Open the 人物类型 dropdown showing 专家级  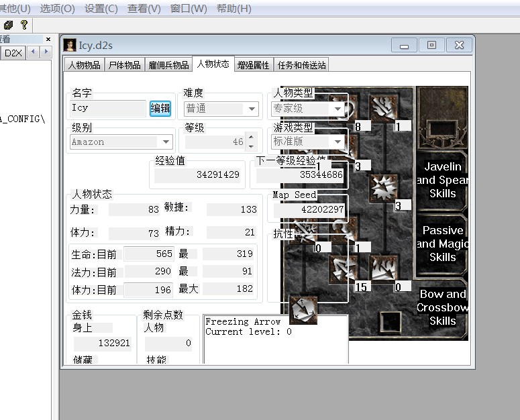pyautogui.click(x=338, y=109)
